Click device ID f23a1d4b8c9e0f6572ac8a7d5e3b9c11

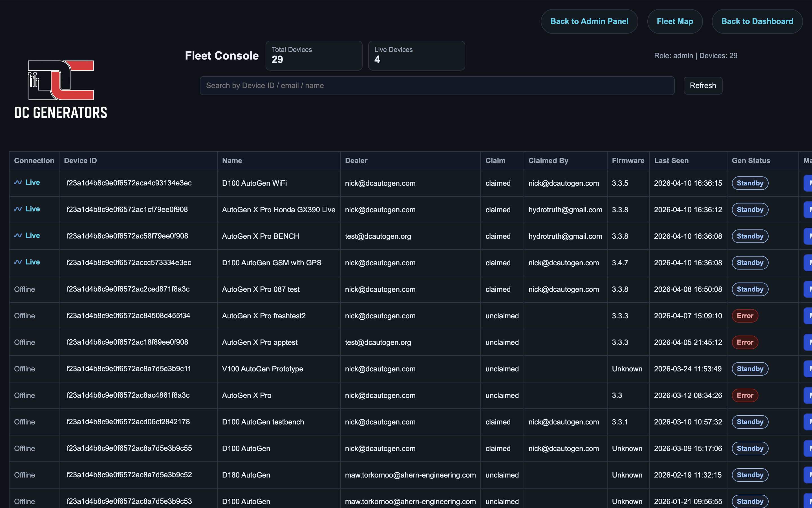click(129, 369)
